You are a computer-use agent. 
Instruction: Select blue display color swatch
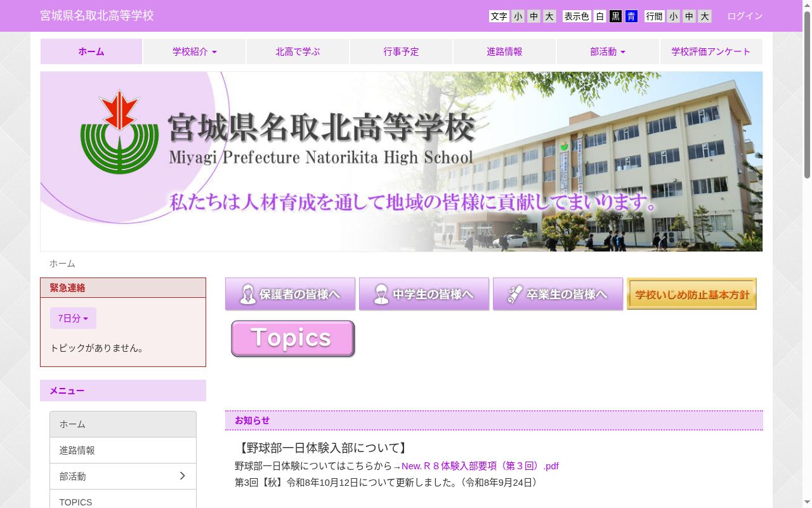coord(631,17)
